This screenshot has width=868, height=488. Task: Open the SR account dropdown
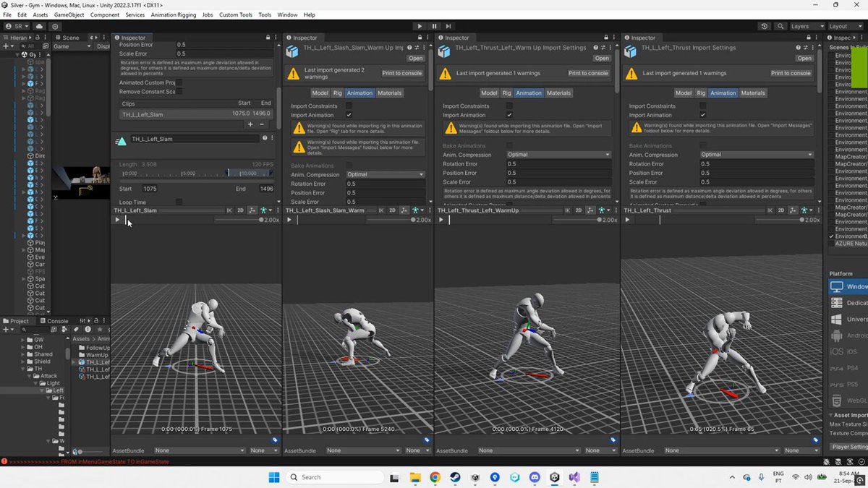[x=17, y=26]
